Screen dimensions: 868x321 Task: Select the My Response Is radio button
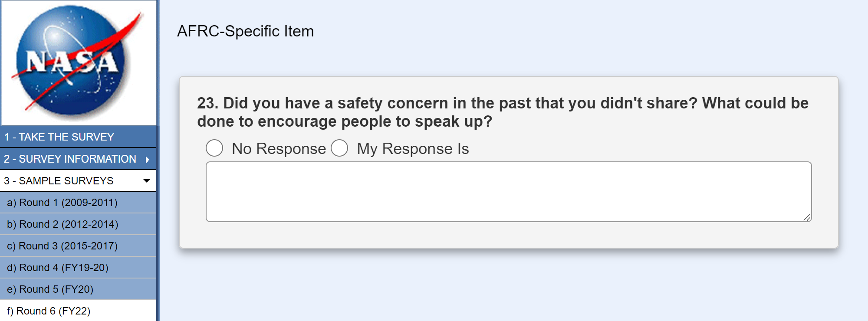(x=339, y=148)
